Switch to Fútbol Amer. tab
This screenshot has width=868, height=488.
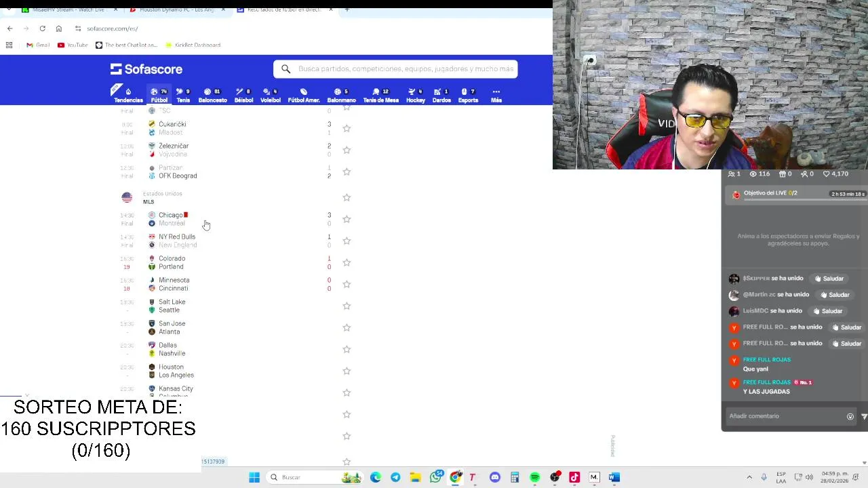(304, 96)
